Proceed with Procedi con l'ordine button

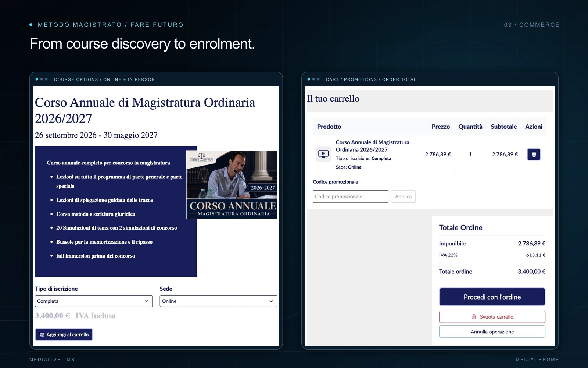point(492,297)
